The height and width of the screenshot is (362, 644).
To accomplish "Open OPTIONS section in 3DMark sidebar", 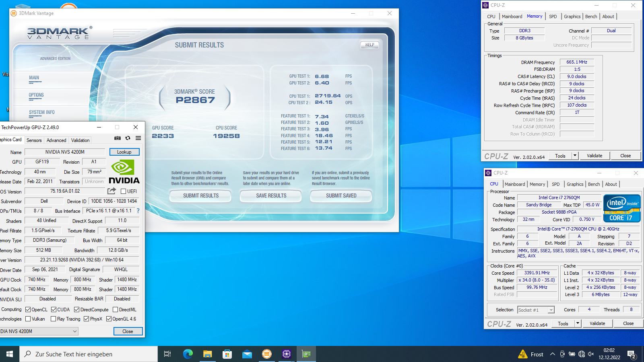I will click(36, 95).
